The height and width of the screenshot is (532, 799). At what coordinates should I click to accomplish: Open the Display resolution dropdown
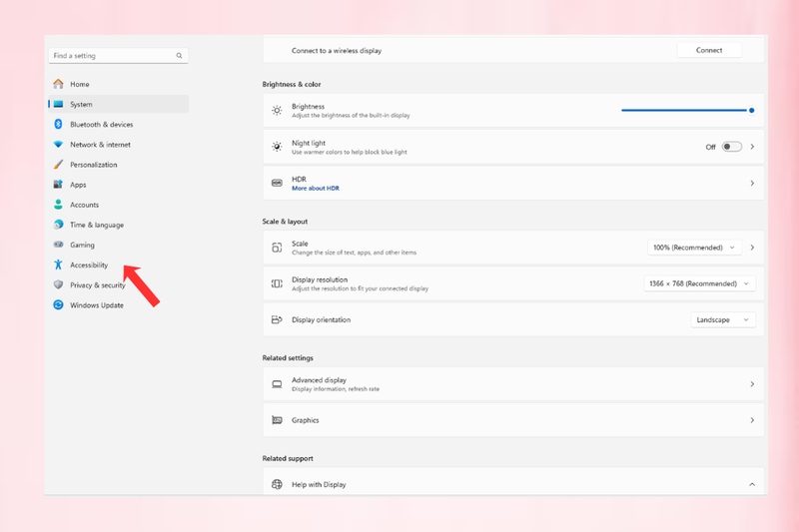pyautogui.click(x=700, y=283)
